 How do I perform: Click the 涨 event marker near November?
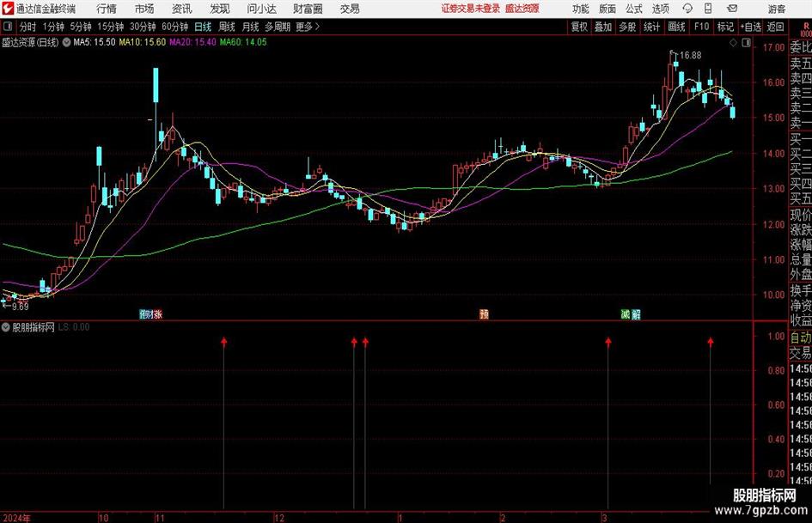click(x=157, y=313)
